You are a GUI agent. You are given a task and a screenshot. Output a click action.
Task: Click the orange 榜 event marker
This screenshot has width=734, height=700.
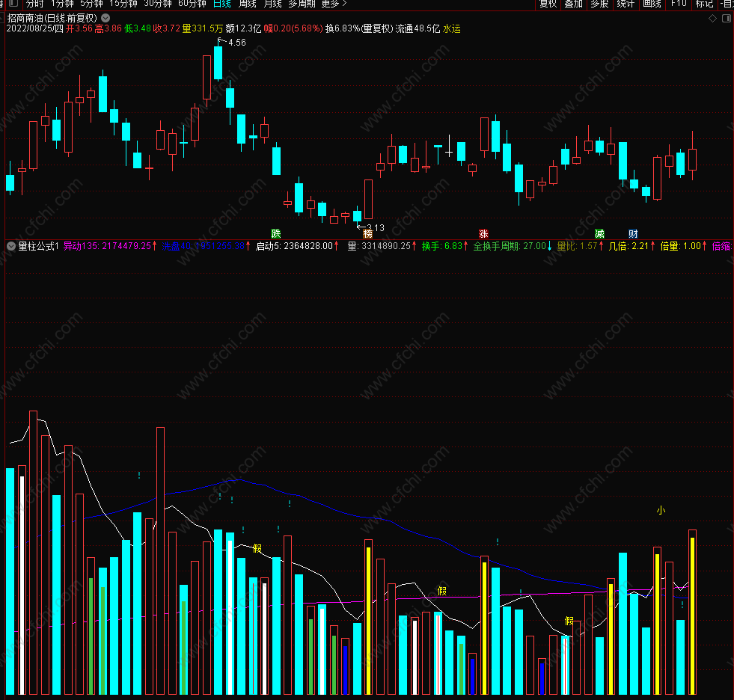[x=368, y=233]
